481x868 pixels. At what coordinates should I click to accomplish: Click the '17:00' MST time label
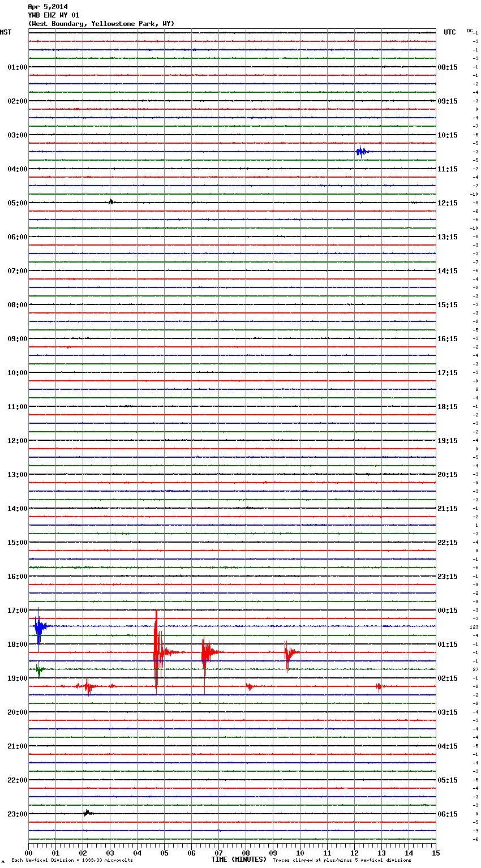point(17,611)
